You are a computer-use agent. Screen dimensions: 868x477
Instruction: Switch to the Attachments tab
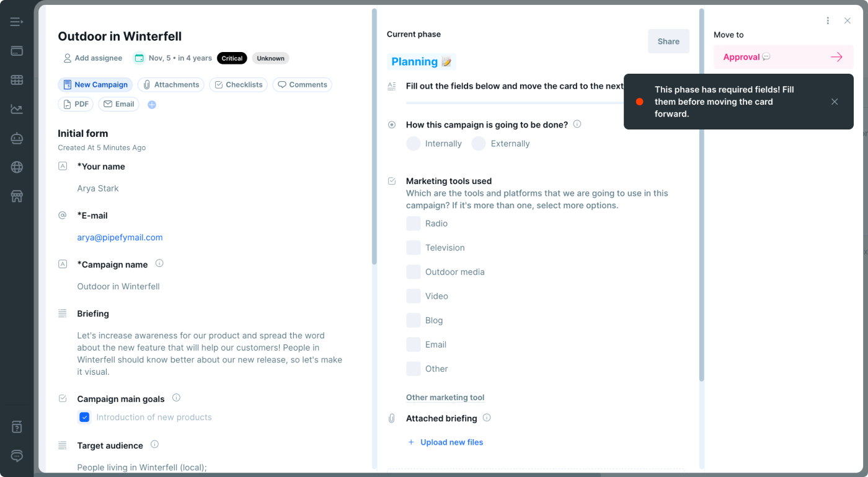[x=170, y=84]
